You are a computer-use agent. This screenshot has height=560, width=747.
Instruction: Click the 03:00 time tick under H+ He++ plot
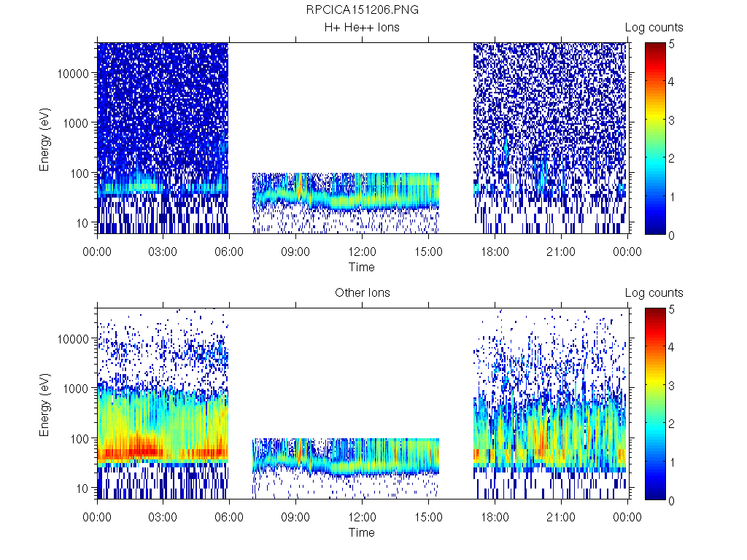point(163,252)
